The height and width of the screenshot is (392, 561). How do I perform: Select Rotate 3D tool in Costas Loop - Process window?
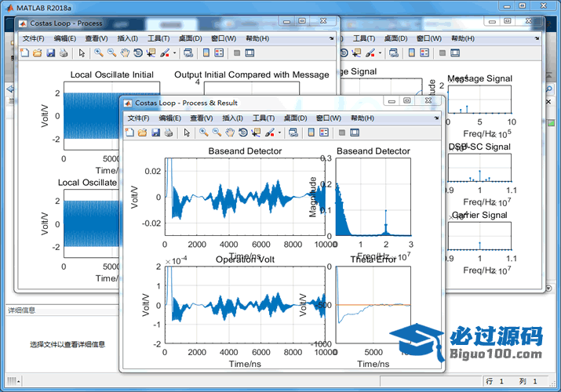(138, 53)
